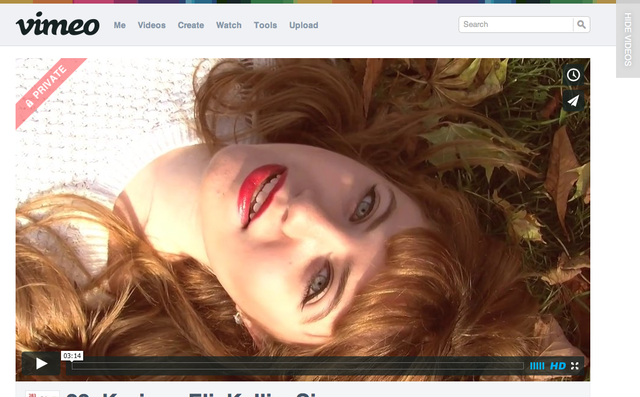
Task: Open the Videos menu
Action: [151, 25]
